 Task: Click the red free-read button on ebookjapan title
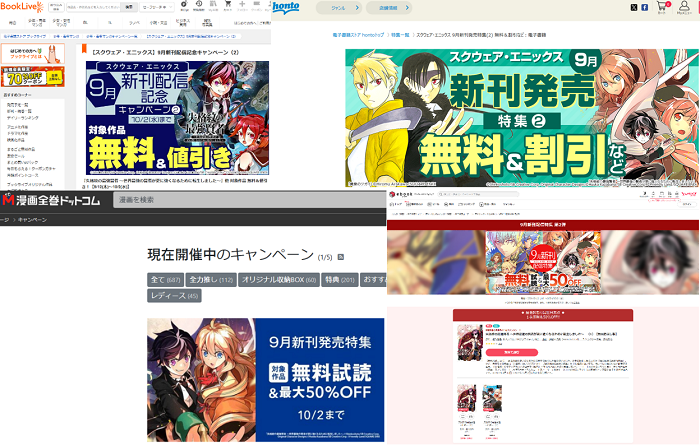[512, 353]
